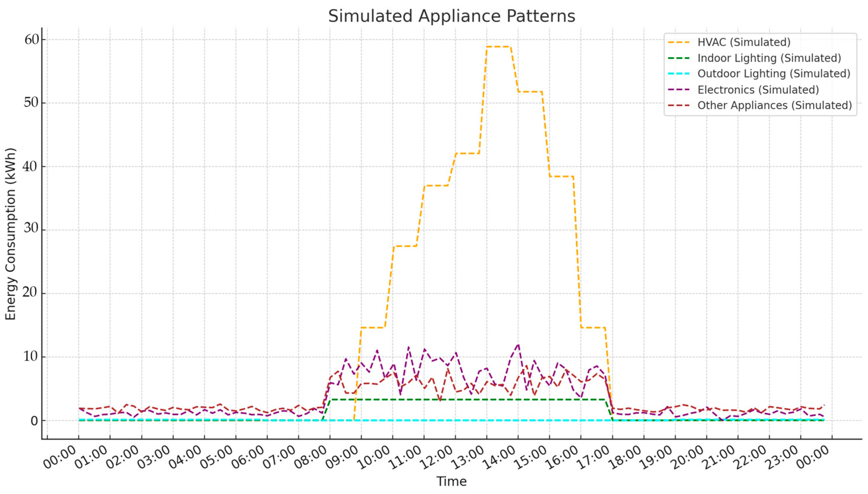Click the Outdoor Lighting (Simulated) legend label

point(774,74)
